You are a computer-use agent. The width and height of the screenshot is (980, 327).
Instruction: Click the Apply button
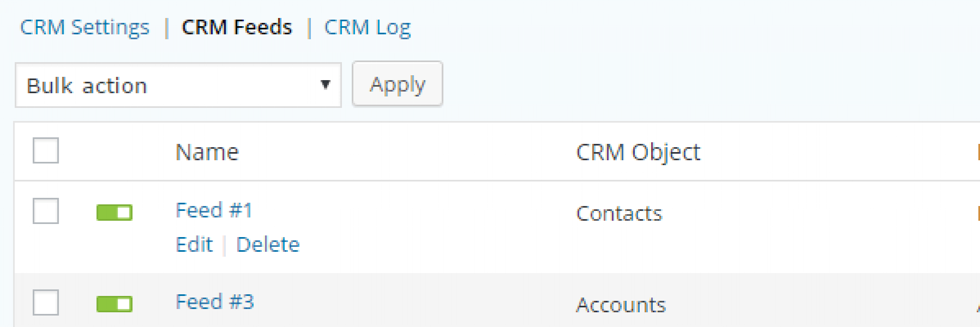pos(397,84)
